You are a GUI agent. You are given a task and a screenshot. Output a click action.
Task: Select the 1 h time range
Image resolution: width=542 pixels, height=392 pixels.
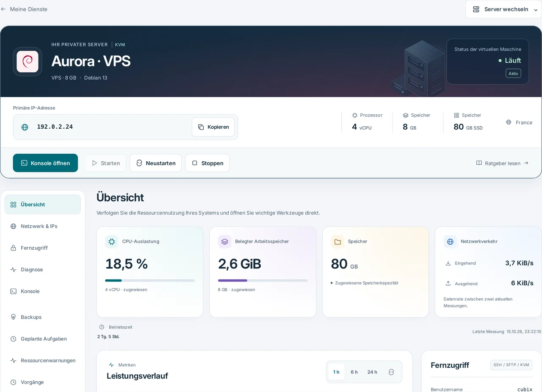point(336,372)
